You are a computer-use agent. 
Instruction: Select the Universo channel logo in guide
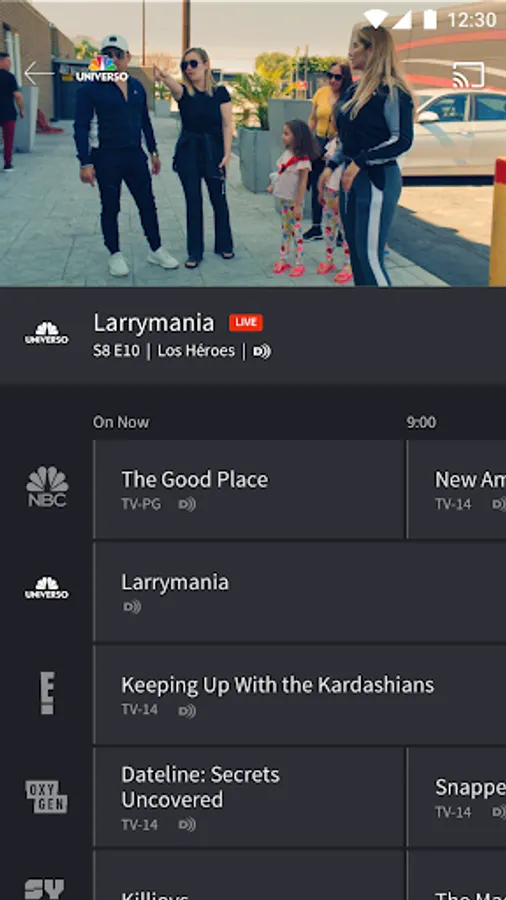click(46, 588)
